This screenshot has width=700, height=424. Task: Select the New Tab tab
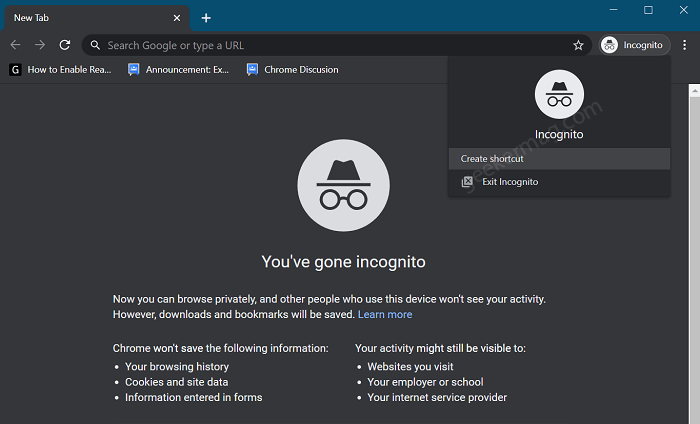click(x=96, y=18)
